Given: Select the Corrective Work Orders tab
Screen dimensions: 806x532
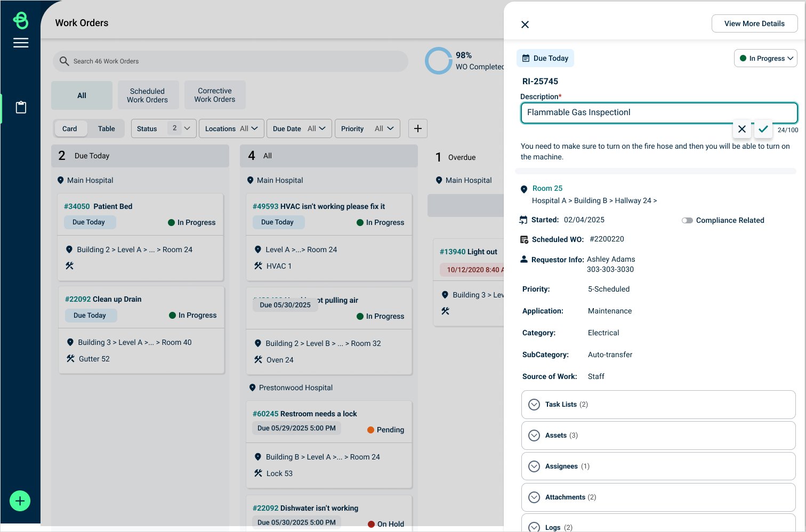Looking at the screenshot, I should (215, 95).
